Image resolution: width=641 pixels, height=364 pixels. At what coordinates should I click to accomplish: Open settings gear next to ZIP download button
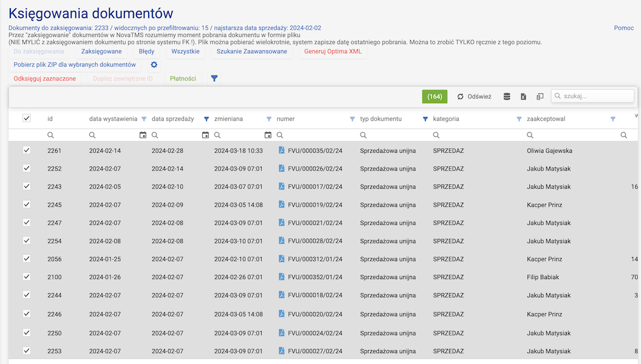pos(154,65)
